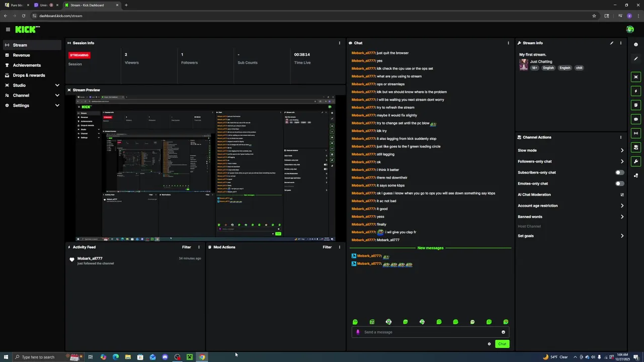Open Channel Actions options menu
Screen dimensions: 644x362
click(621, 137)
